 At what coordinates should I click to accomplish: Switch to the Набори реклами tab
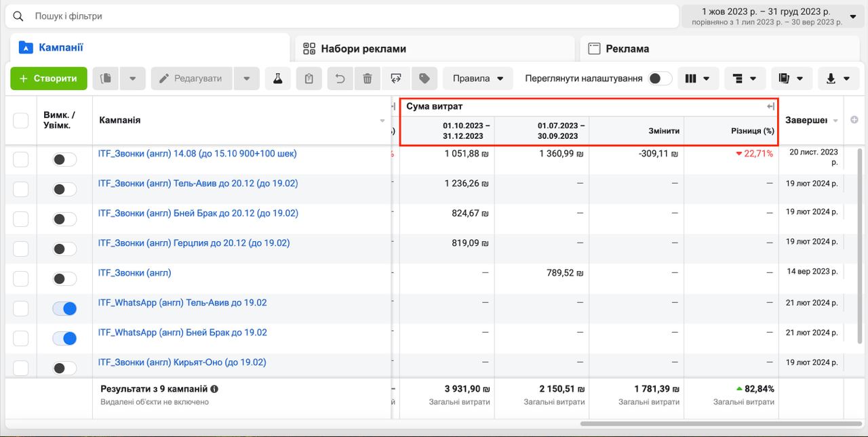click(x=363, y=49)
